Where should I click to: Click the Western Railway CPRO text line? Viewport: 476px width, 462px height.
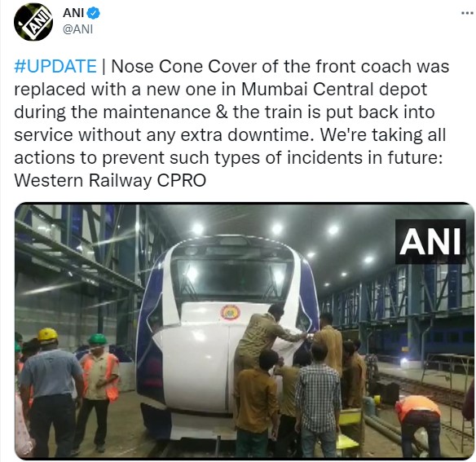pyautogui.click(x=110, y=180)
